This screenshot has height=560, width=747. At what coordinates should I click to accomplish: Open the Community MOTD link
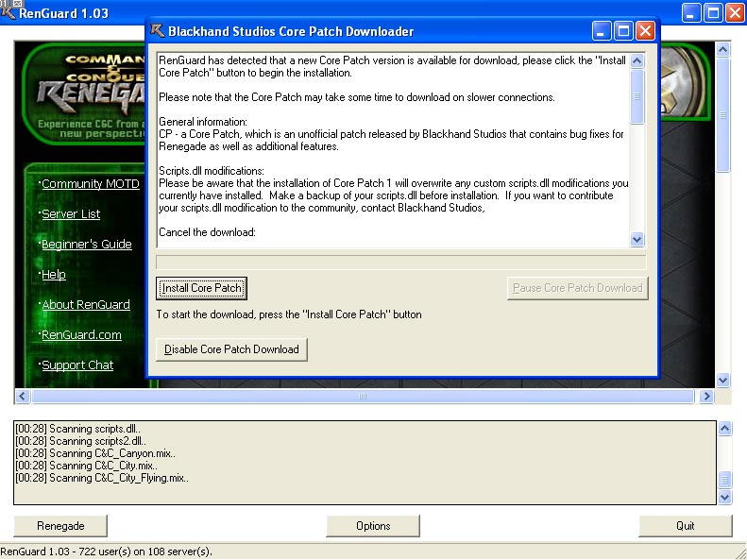91,184
